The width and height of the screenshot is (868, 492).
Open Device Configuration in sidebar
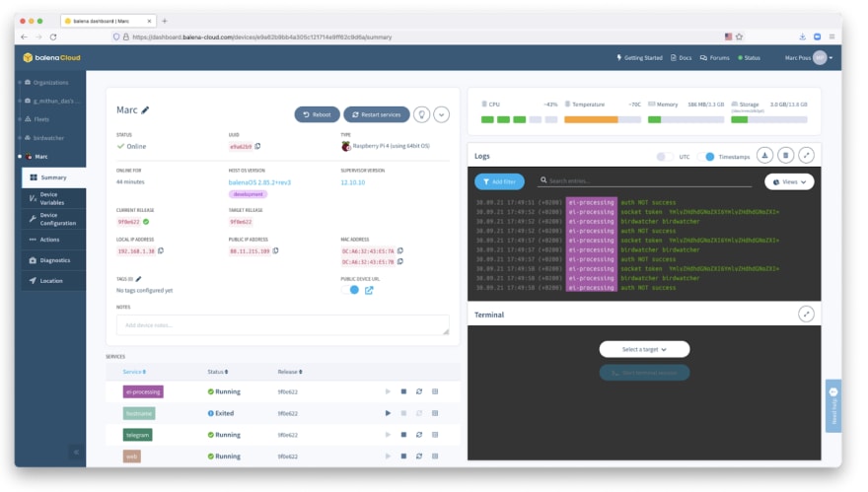coord(53,219)
